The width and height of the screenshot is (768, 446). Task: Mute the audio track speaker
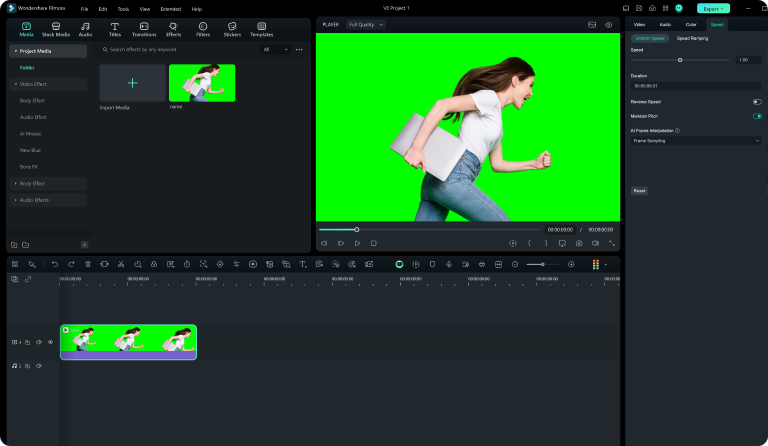pos(39,366)
